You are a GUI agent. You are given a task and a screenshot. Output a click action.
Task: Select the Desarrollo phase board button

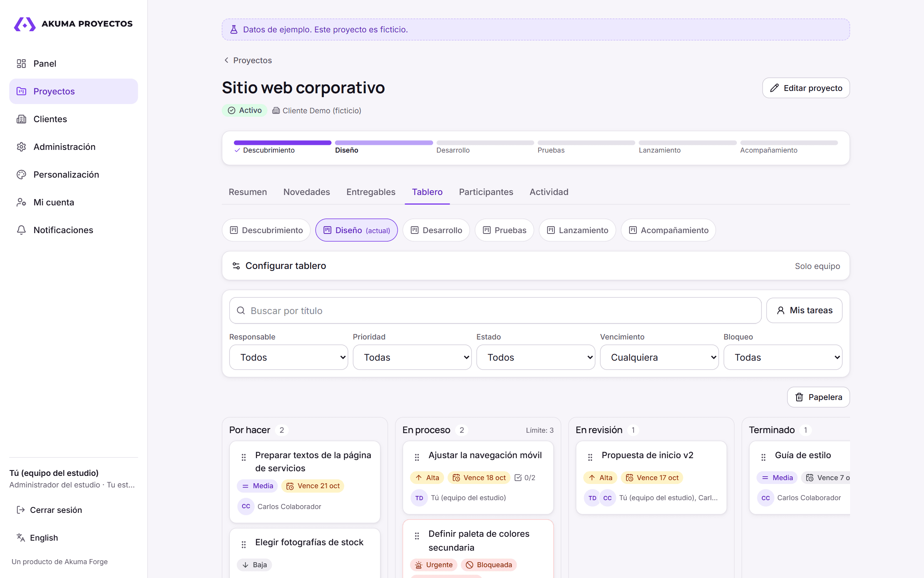436,230
